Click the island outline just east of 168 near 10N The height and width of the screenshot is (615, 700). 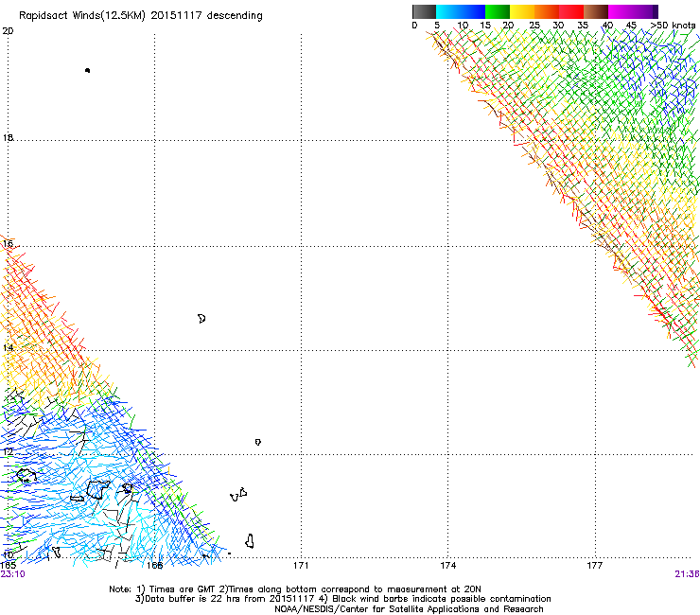250,541
